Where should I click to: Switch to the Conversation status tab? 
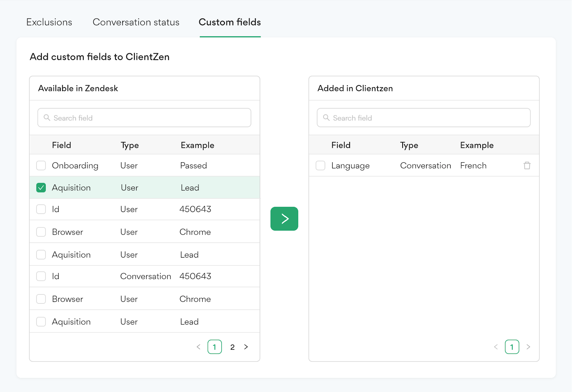pos(136,22)
